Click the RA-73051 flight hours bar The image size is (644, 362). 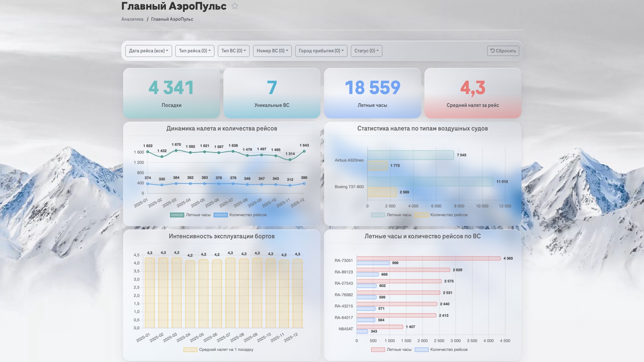(x=429, y=258)
